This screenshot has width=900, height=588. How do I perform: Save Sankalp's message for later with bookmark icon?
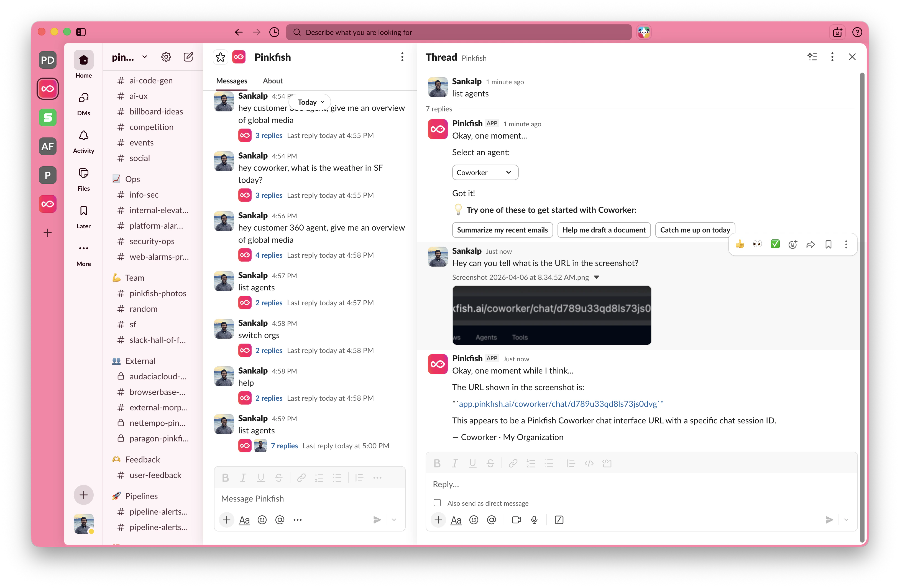point(828,244)
